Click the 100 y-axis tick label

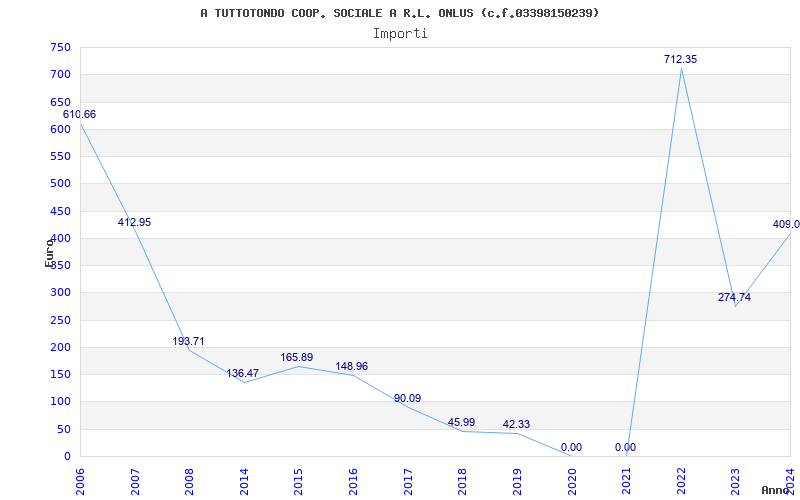[x=60, y=402]
